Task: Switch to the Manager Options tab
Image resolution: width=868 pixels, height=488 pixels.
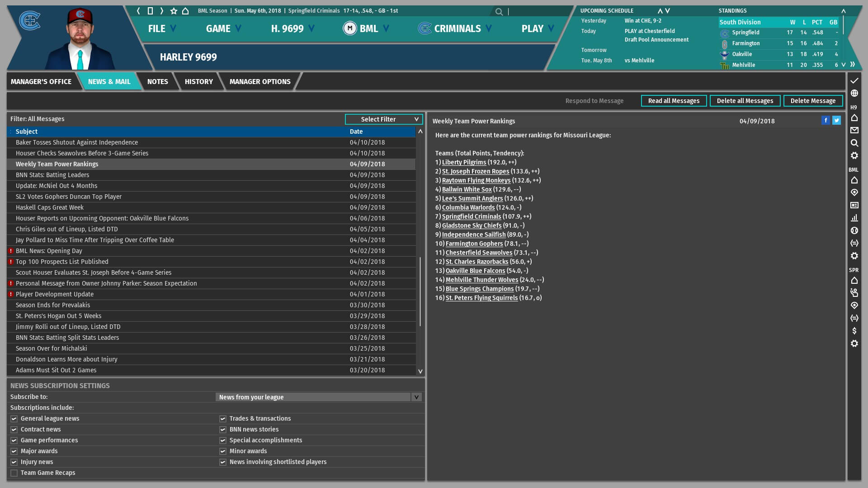Action: pos(259,82)
